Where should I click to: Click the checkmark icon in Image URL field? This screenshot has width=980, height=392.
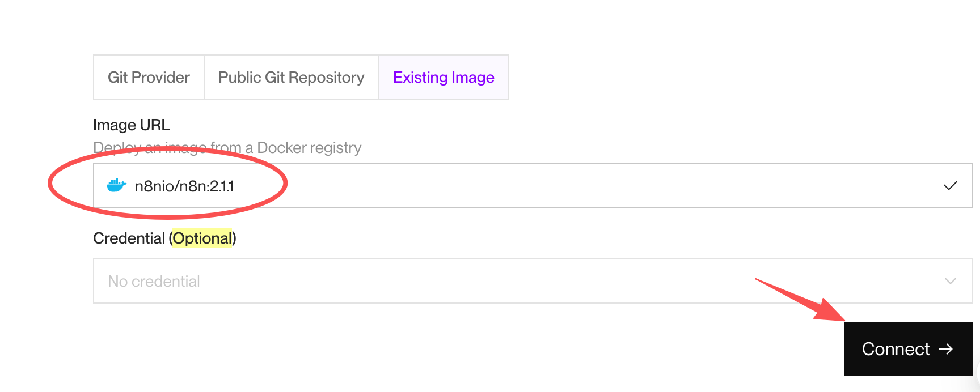click(951, 186)
